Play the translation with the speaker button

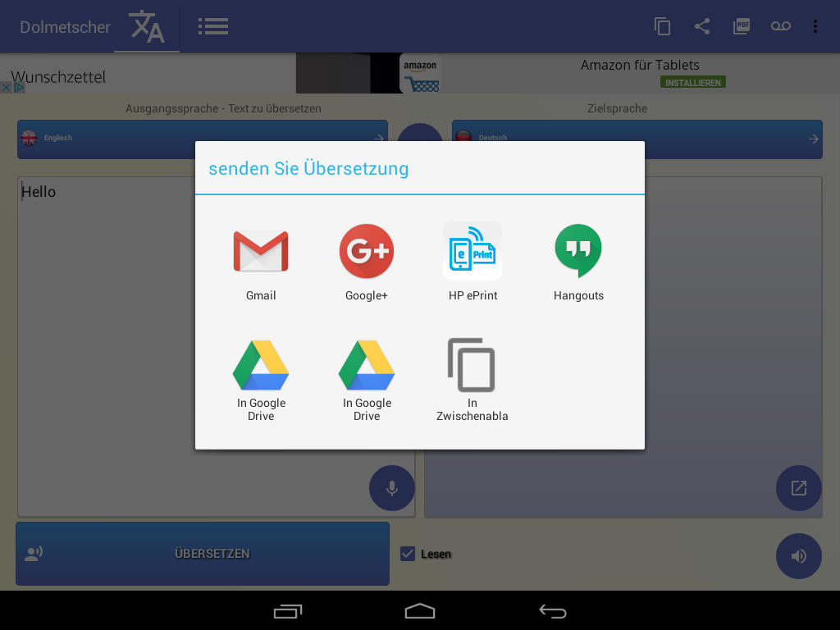(799, 556)
